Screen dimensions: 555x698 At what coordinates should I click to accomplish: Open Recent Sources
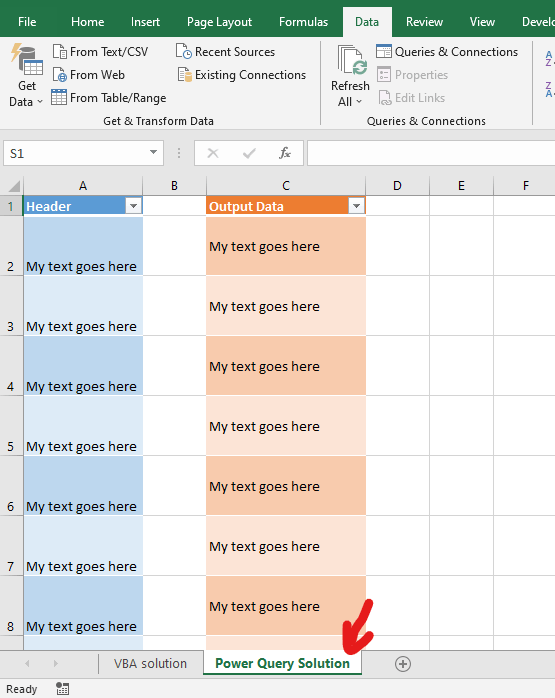point(225,52)
